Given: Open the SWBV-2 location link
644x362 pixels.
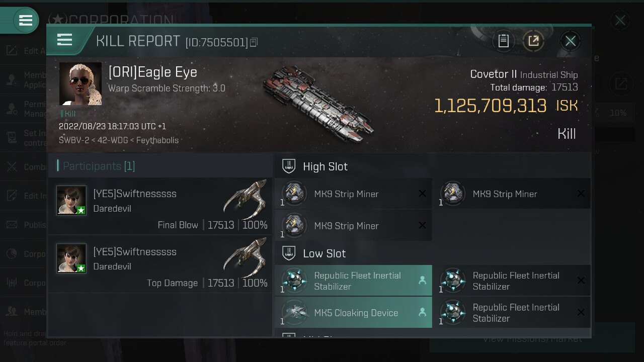Looking at the screenshot, I should coord(74,140).
